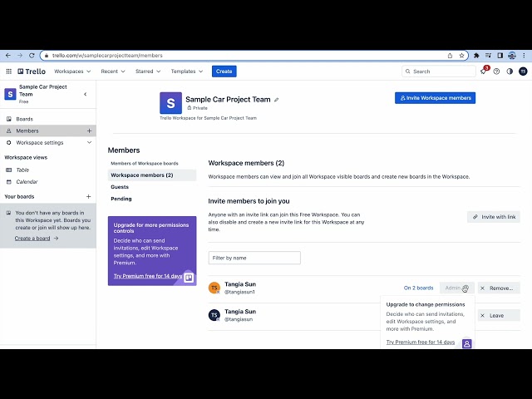Open the Calendar workspace view

pos(27,182)
